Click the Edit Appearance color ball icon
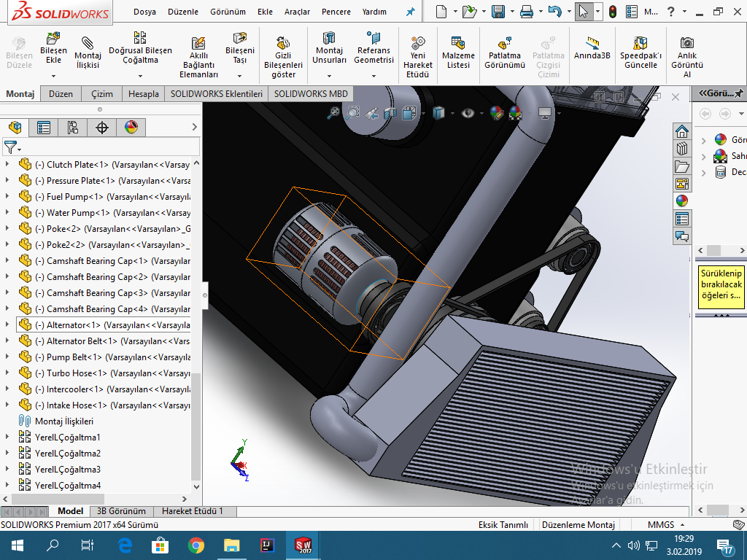The height and width of the screenshot is (560, 747). (496, 113)
